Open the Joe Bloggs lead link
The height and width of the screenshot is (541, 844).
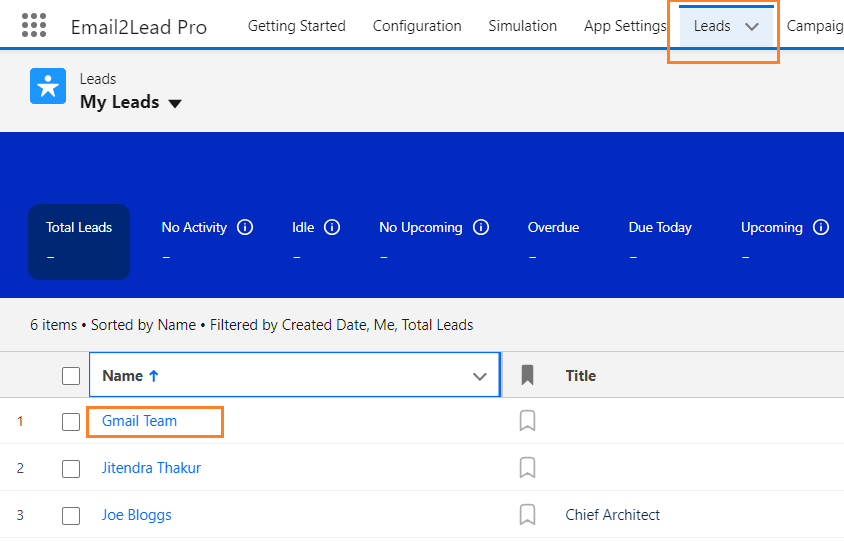(x=137, y=515)
